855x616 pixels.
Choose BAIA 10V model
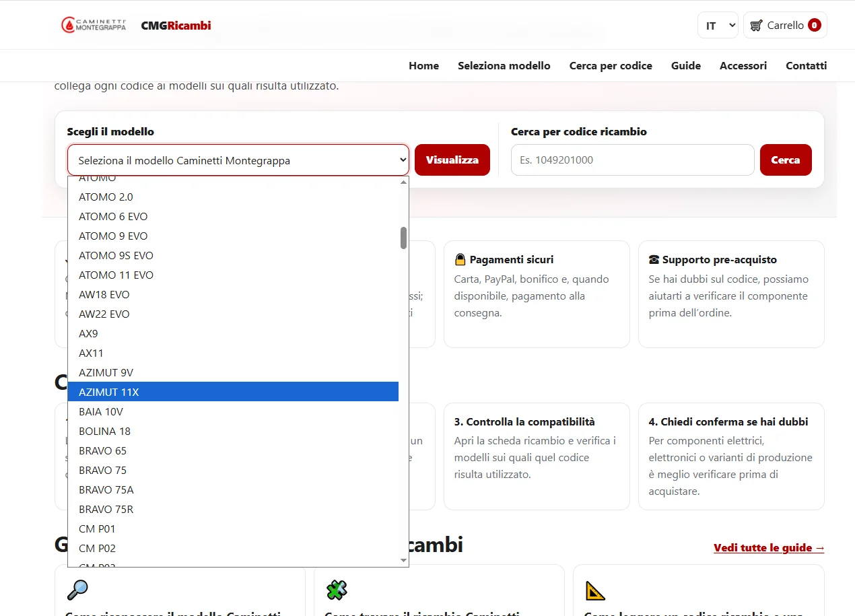[233, 412]
